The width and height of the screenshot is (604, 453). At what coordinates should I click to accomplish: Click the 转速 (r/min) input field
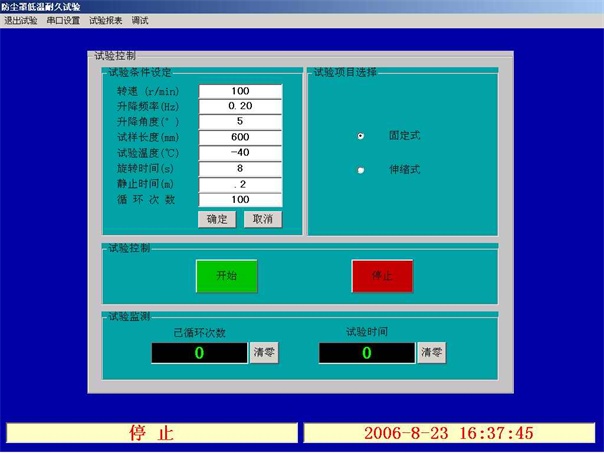click(240, 92)
